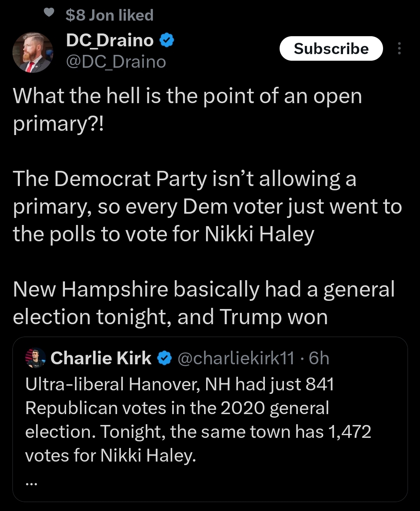
Task: Expand the quoted post via the ellipsis
Action: point(31,483)
